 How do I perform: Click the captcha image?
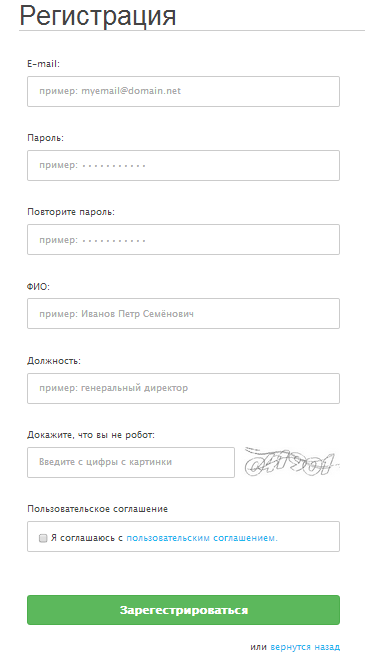(292, 462)
